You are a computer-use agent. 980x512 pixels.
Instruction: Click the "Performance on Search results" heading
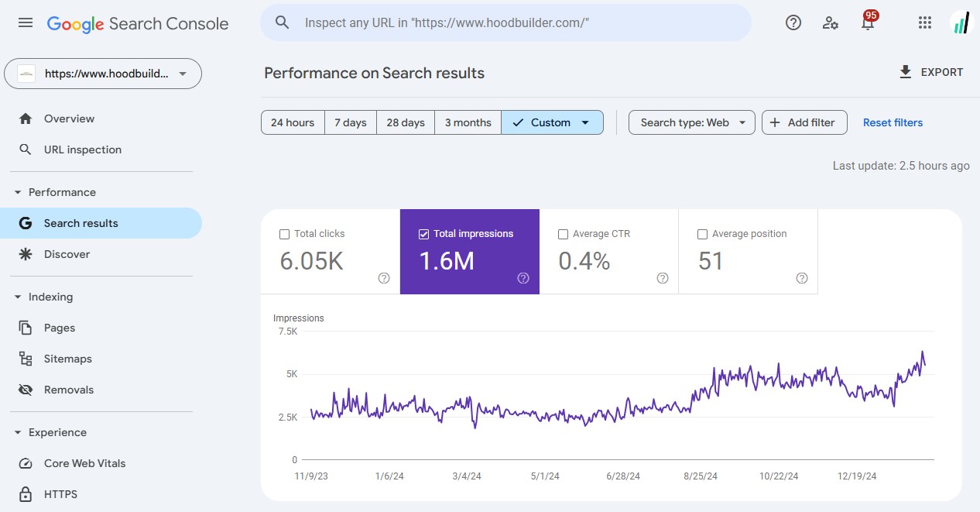pos(375,73)
